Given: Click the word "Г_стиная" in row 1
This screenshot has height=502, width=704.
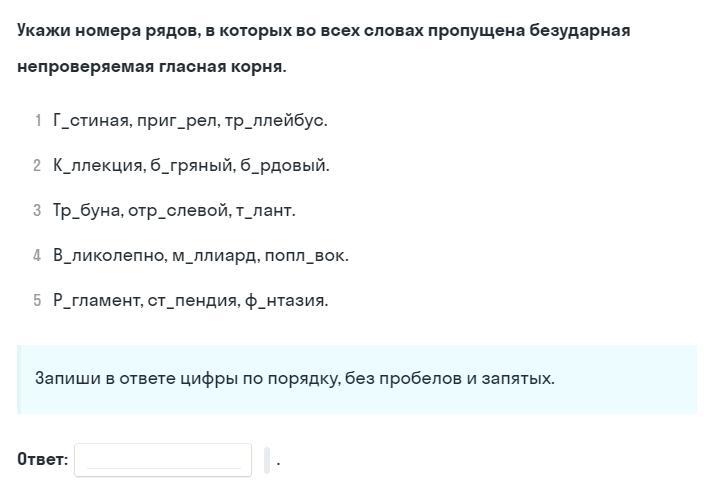Looking at the screenshot, I should [91, 121].
